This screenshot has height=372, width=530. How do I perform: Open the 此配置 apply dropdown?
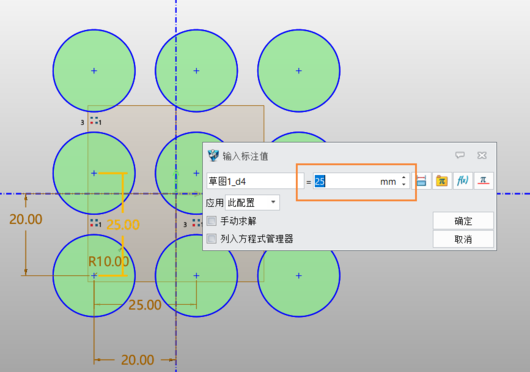click(252, 202)
